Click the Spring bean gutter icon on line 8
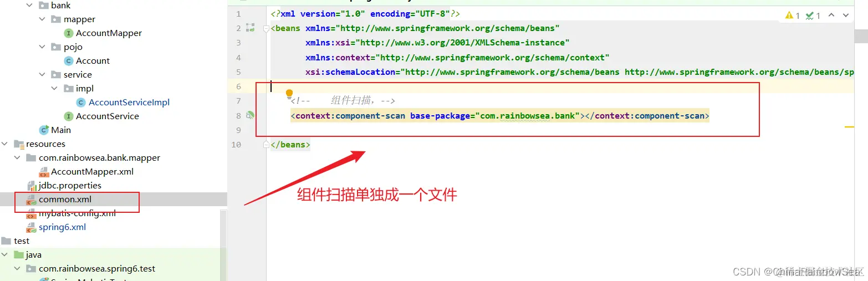 pyautogui.click(x=251, y=115)
